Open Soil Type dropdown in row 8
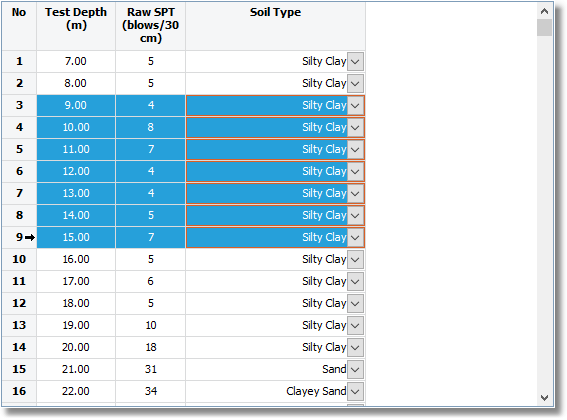 pyautogui.click(x=355, y=216)
